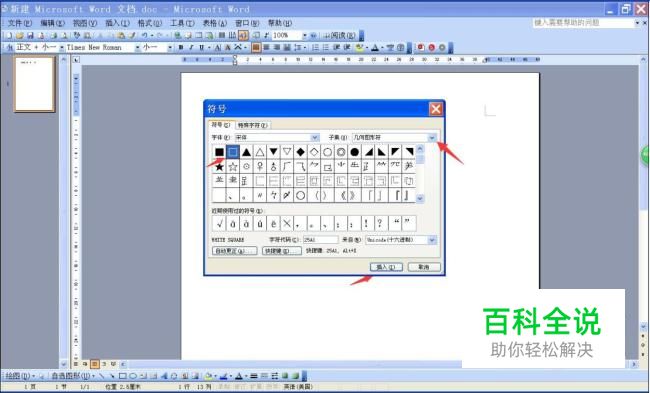Click the Read (阅读) toolbar button
Viewport: 650px width, 393px height.
click(x=340, y=36)
